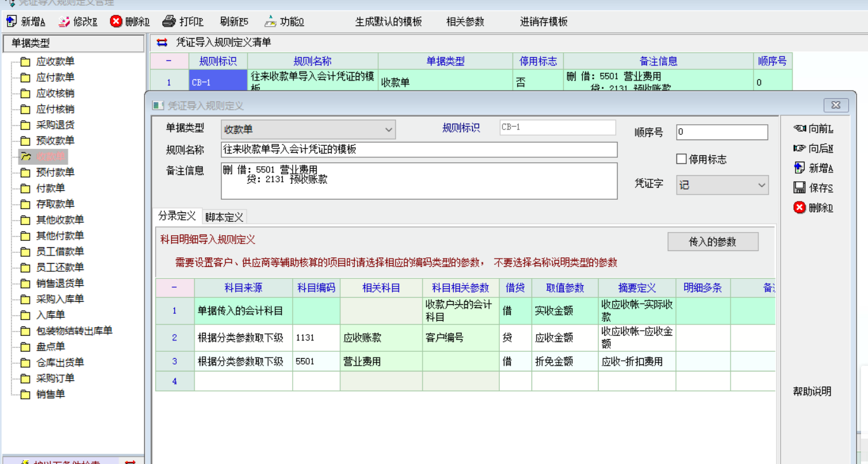
Task: Select the 分录定义 tab
Action: pyautogui.click(x=177, y=216)
